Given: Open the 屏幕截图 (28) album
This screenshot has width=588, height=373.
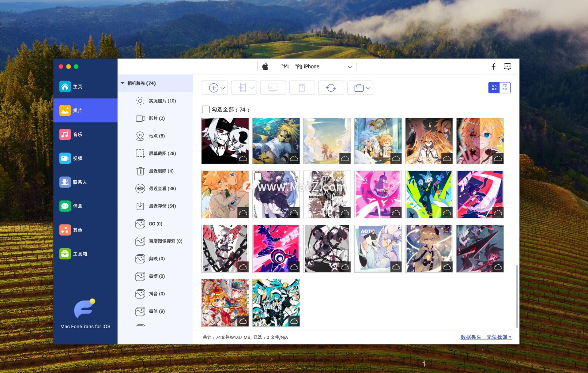Looking at the screenshot, I should 156,153.
